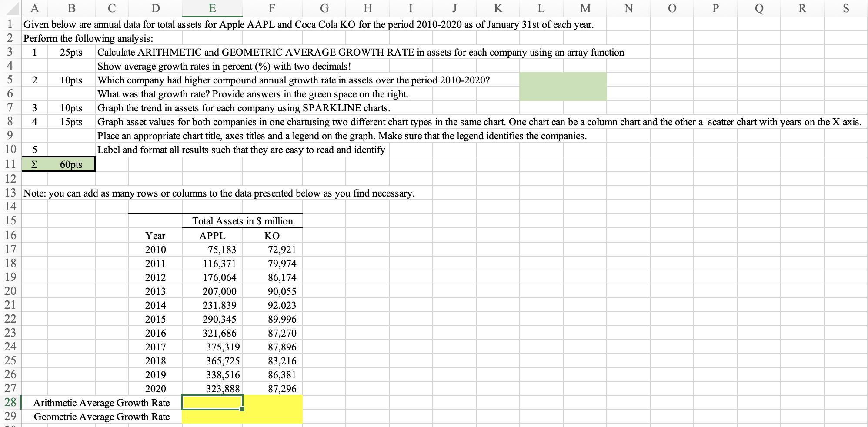
Task: Select the '60pts' total points cell
Action: [71, 164]
